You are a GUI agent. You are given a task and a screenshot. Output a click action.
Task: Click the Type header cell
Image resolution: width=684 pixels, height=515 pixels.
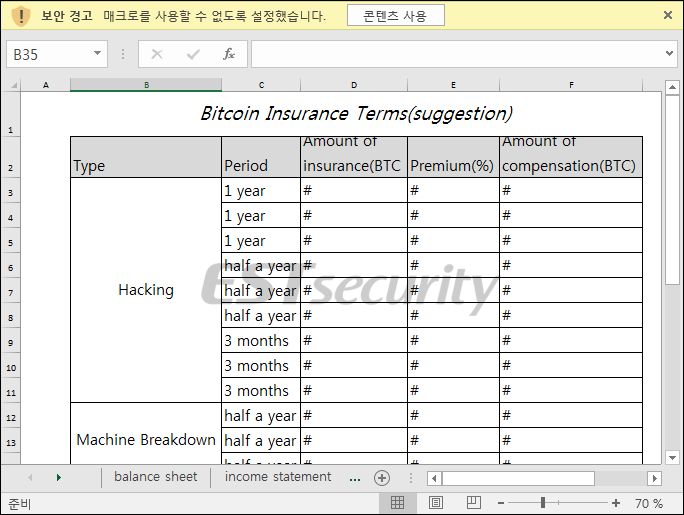pos(146,157)
